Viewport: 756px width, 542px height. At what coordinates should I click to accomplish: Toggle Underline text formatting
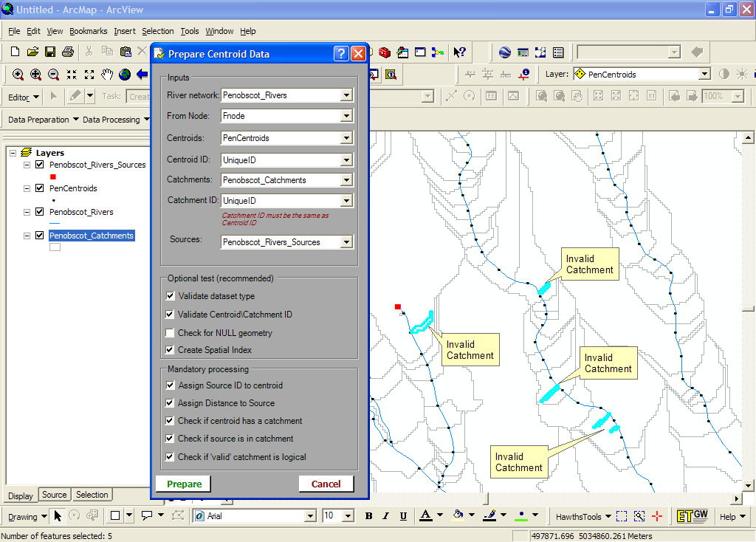[x=403, y=516]
